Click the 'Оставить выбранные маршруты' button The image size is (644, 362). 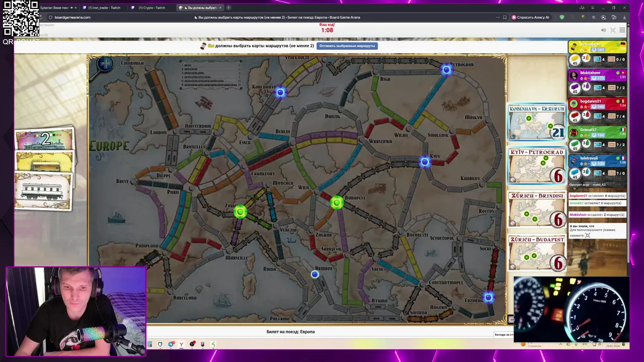point(347,46)
